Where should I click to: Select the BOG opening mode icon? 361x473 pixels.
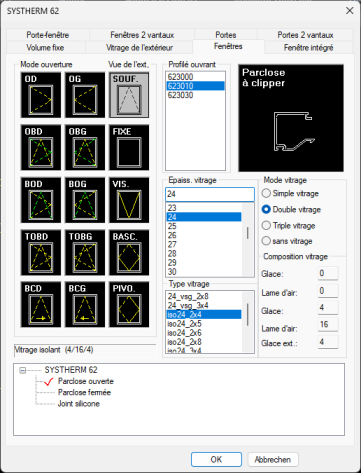pyautogui.click(x=85, y=200)
